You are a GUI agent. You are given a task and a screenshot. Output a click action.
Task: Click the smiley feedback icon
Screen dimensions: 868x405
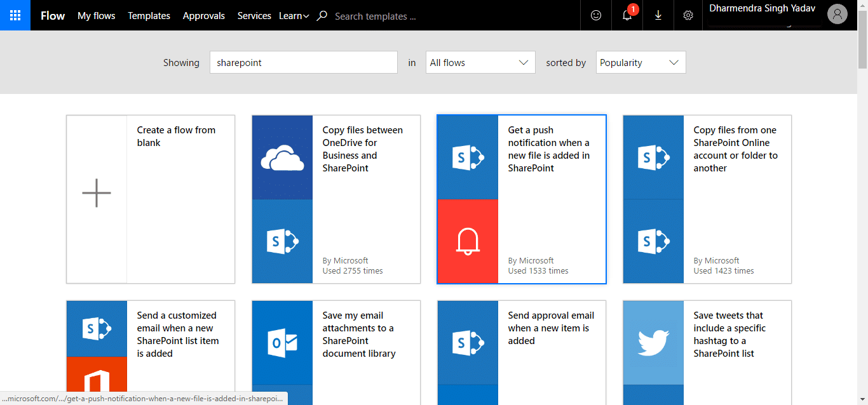click(595, 15)
